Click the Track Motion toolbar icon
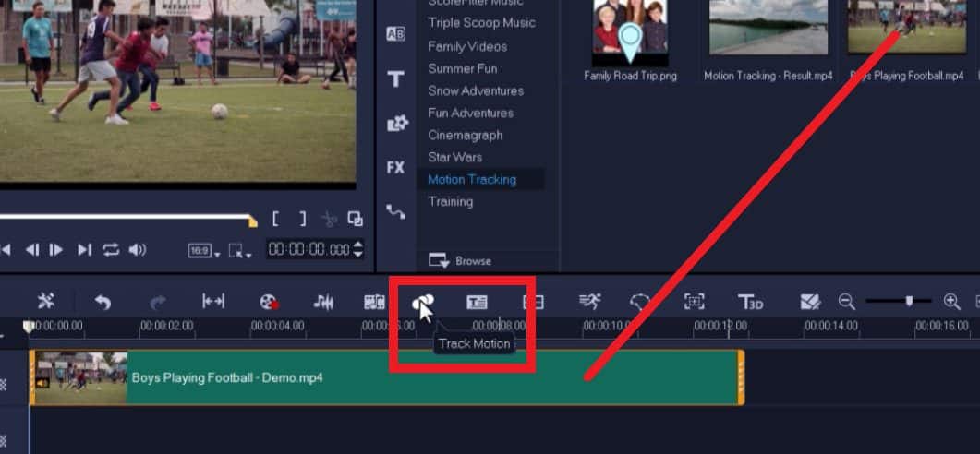Image resolution: width=980 pixels, height=454 pixels. pyautogui.click(x=422, y=302)
